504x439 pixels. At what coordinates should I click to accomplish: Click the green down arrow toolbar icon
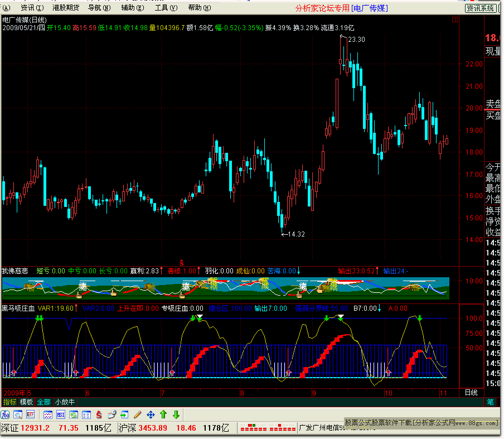[x=176, y=414]
